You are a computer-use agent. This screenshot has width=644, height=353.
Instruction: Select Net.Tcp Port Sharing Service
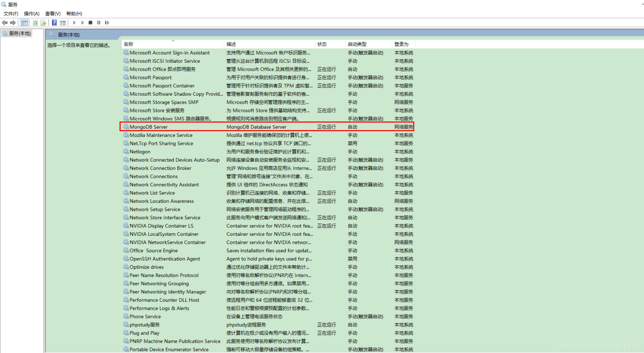pos(161,143)
